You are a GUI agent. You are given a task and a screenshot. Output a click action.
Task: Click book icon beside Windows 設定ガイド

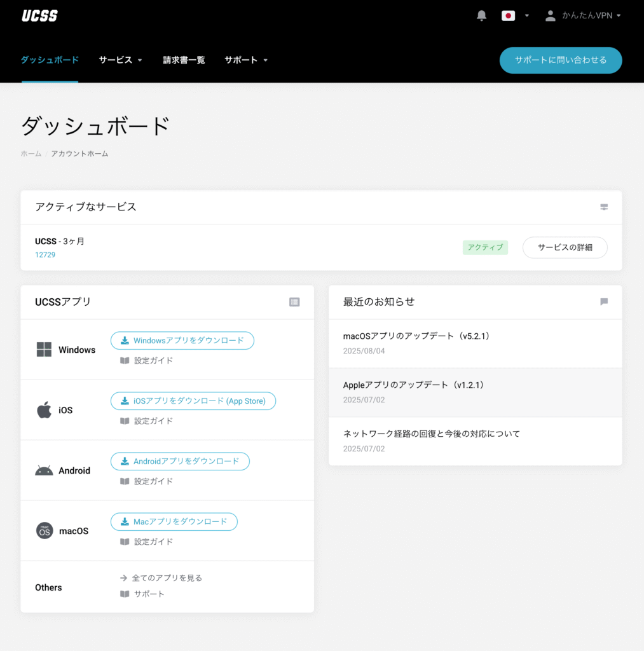coord(125,361)
